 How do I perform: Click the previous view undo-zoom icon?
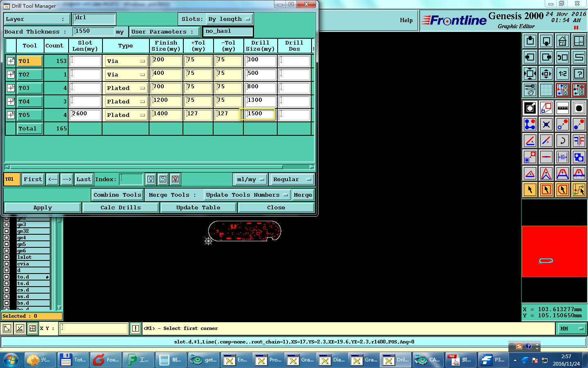563,57
